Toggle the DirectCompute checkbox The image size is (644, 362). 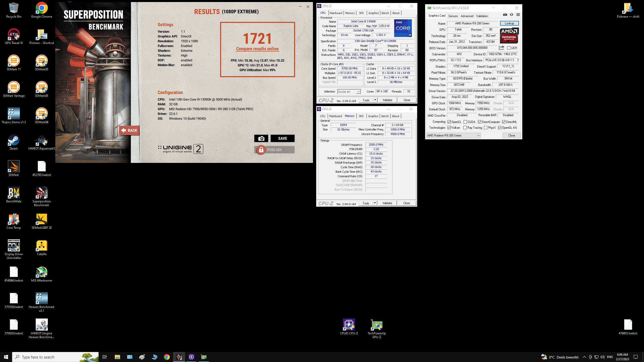click(479, 122)
